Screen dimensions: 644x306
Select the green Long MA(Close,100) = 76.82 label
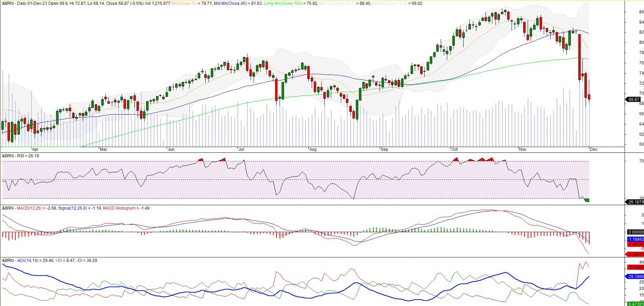pos(291,3)
